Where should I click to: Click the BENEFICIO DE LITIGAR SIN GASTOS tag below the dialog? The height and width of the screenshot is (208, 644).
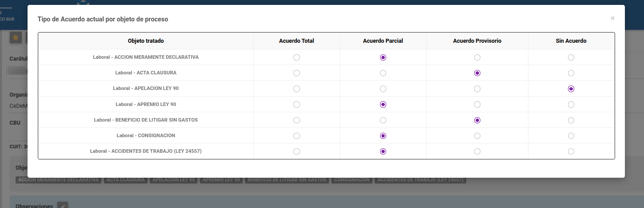click(x=287, y=180)
